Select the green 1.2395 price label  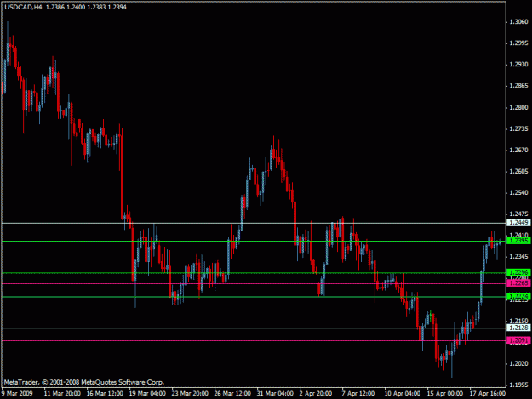coord(518,241)
